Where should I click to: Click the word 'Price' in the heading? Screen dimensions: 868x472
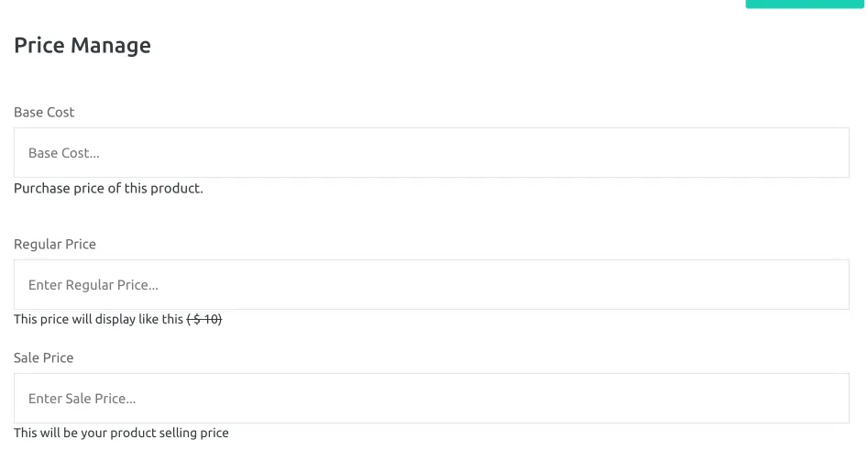pos(39,46)
